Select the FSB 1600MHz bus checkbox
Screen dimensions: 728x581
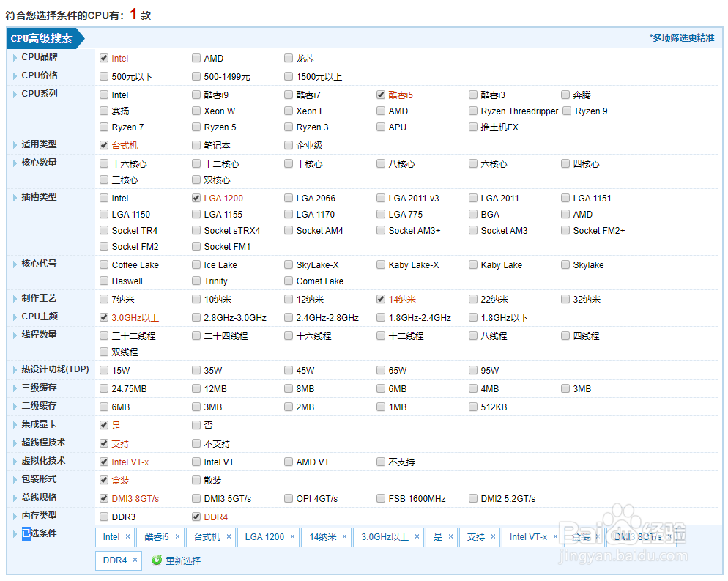[381, 498]
